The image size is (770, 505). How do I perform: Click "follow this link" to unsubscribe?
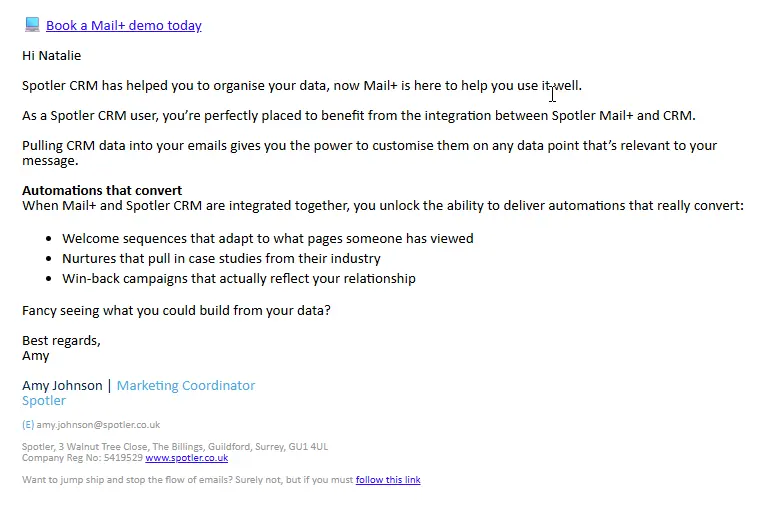pyautogui.click(x=388, y=480)
